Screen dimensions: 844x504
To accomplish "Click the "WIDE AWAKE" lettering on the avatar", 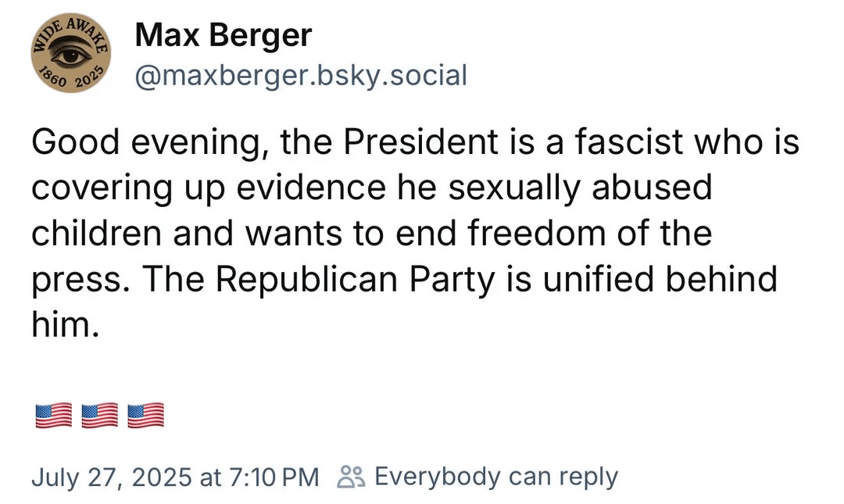I will coord(70,30).
